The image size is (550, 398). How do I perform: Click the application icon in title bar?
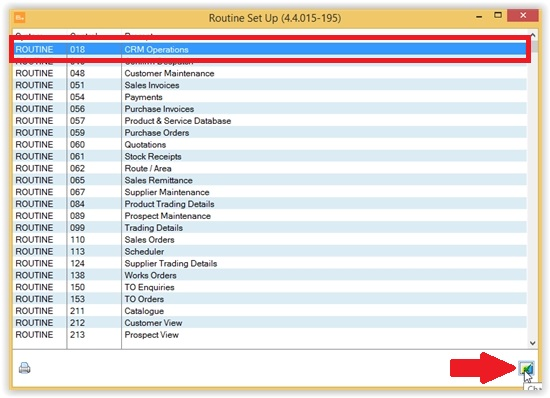(20, 17)
